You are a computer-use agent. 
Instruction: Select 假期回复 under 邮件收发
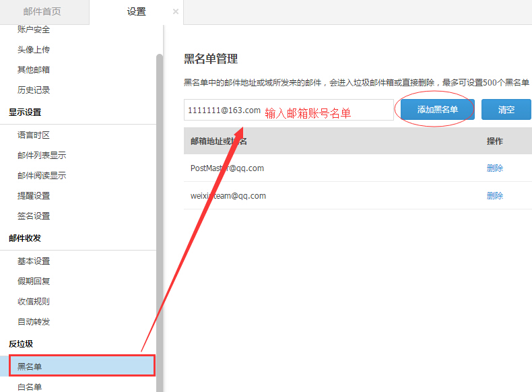(34, 282)
